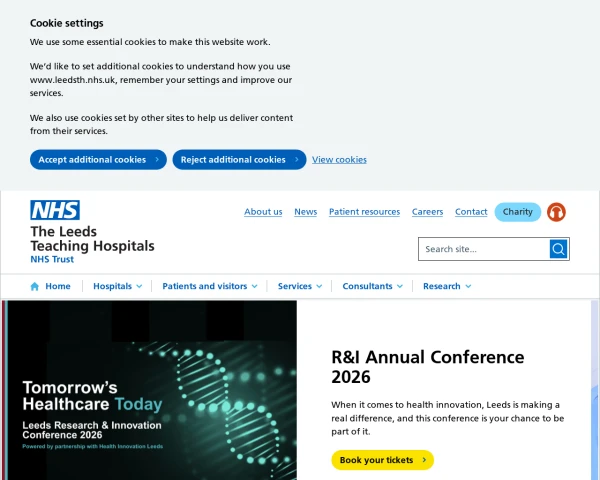Focus the Search site input field
This screenshot has height=480, width=600.
pos(484,249)
